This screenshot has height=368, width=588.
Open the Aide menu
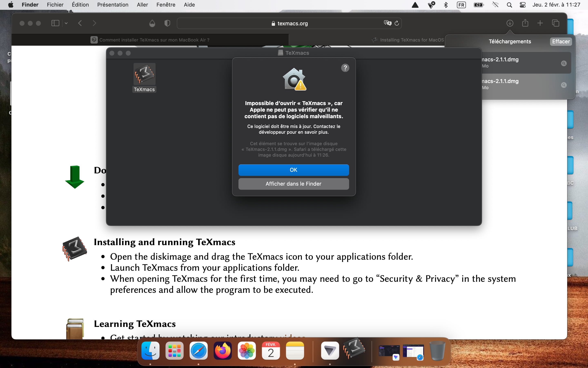pyautogui.click(x=189, y=5)
